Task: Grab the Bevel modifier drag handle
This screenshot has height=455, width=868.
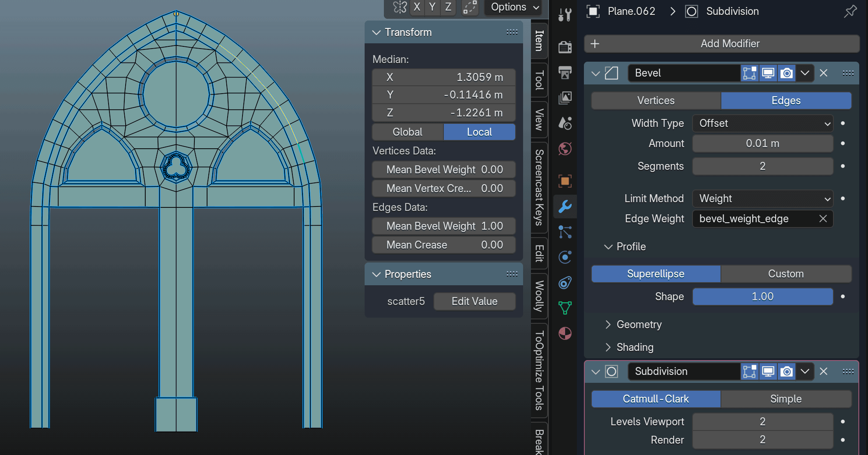Action: pos(848,73)
